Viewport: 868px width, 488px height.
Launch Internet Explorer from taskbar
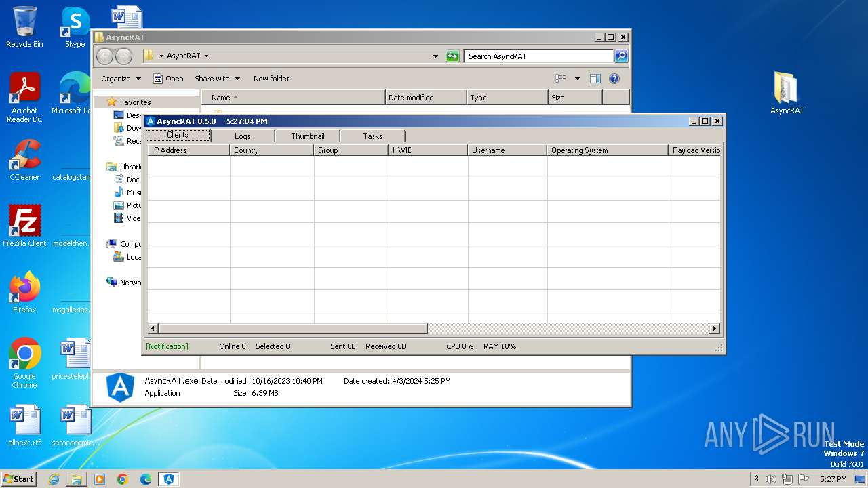pyautogui.click(x=54, y=479)
